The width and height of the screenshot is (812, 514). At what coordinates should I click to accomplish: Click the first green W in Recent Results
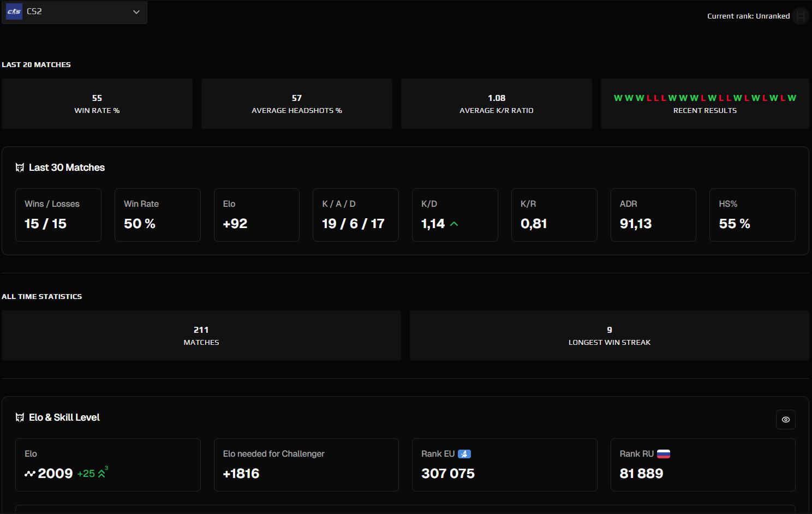tap(617, 98)
